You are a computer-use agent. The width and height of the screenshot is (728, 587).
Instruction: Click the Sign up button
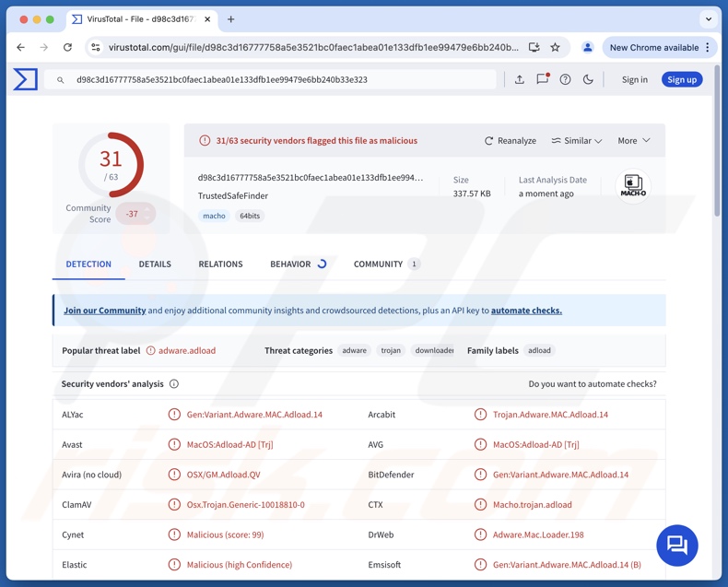tap(682, 79)
